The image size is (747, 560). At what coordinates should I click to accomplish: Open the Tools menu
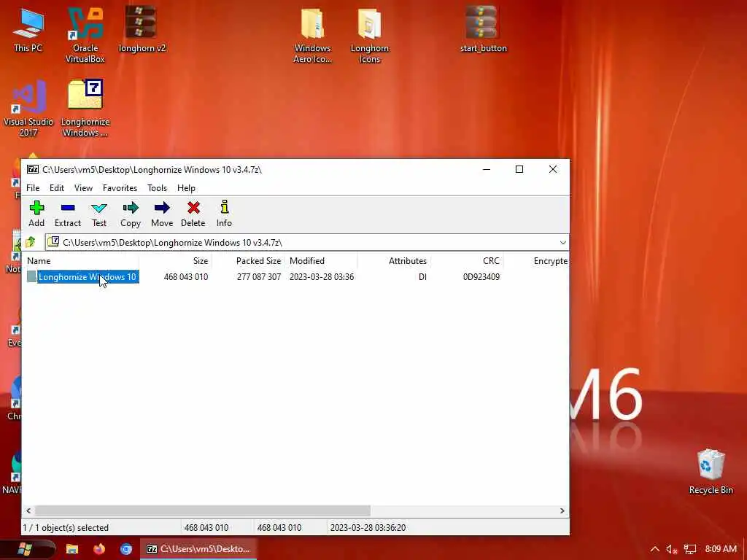[x=158, y=188]
